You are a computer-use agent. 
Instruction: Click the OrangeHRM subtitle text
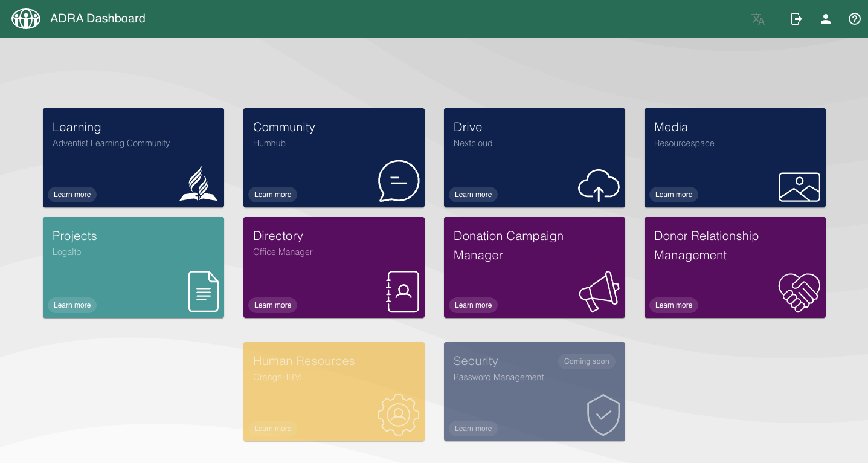277,377
